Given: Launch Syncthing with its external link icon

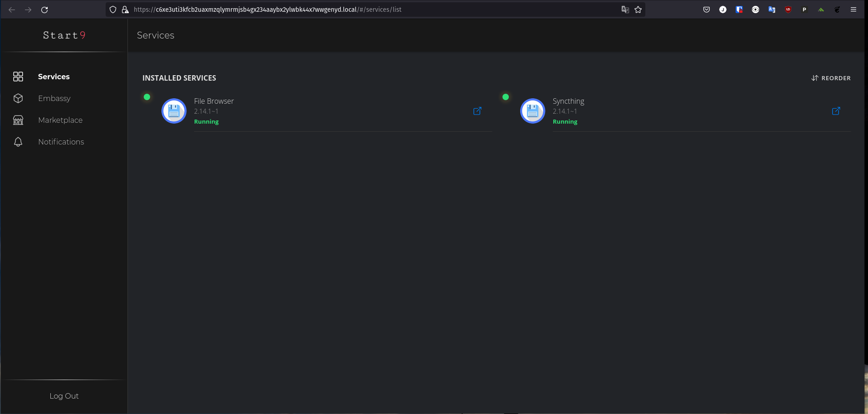Looking at the screenshot, I should [836, 111].
